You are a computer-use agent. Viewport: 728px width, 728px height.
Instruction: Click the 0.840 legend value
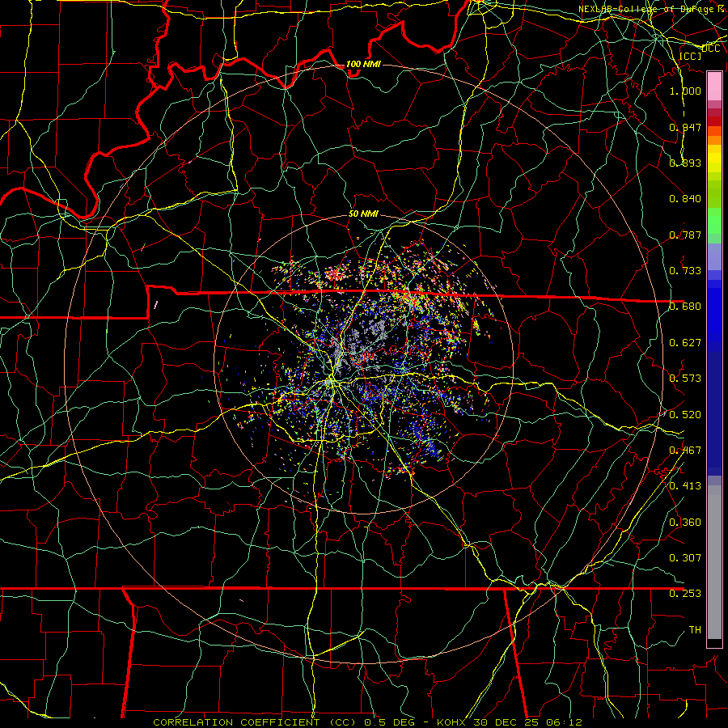click(x=685, y=198)
